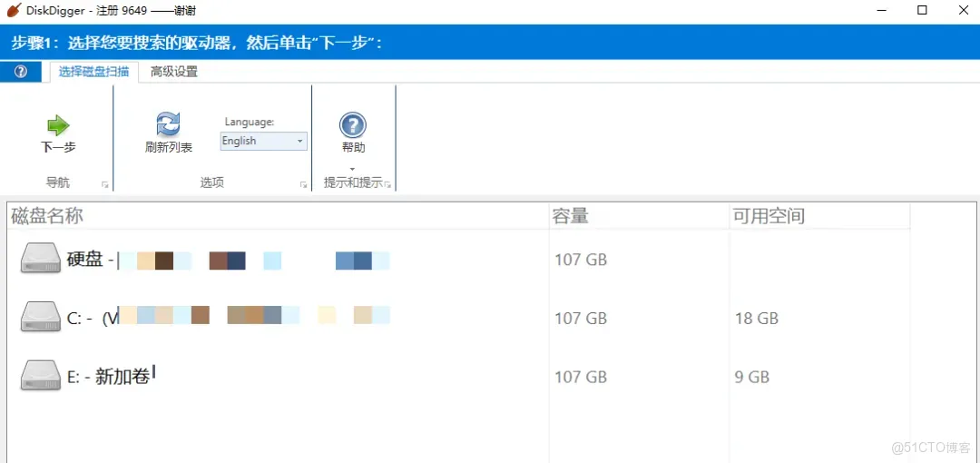Select the hard disk drive icon in first row
Viewport: 980px width, 463px height.
tap(41, 259)
